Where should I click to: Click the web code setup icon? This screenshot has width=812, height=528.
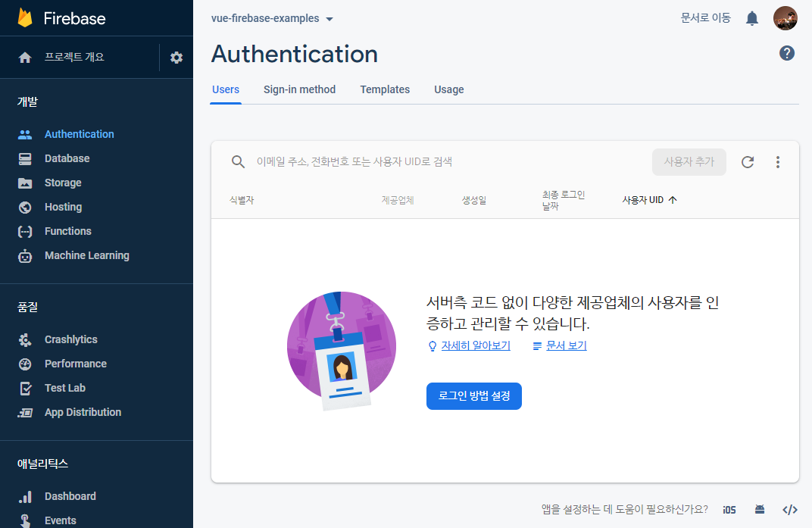pyautogui.click(x=790, y=510)
